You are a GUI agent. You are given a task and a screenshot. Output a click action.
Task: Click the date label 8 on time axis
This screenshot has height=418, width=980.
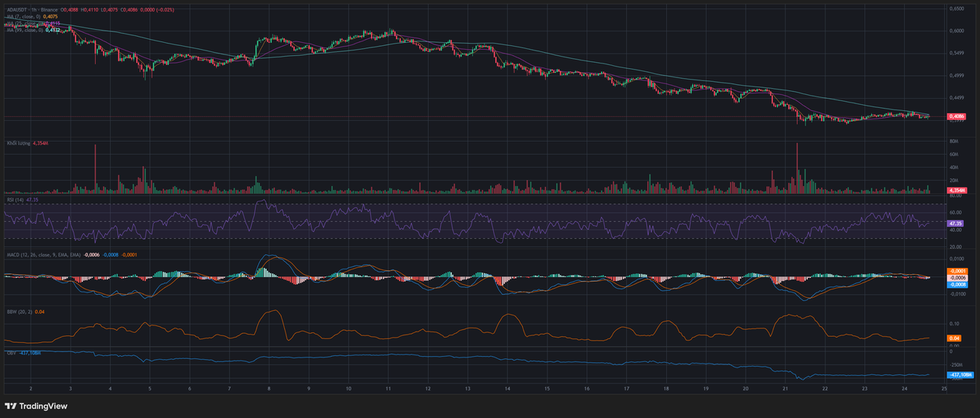click(269, 389)
